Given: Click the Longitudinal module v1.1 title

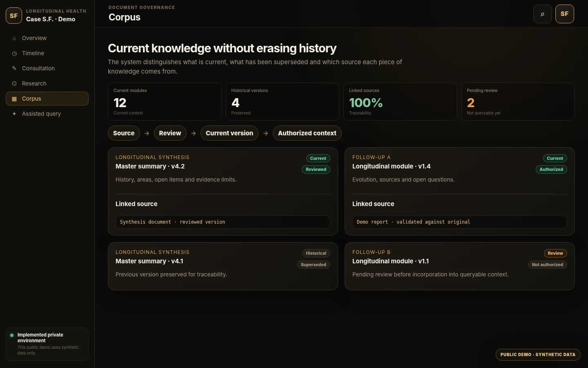Looking at the screenshot, I should click(390, 261).
